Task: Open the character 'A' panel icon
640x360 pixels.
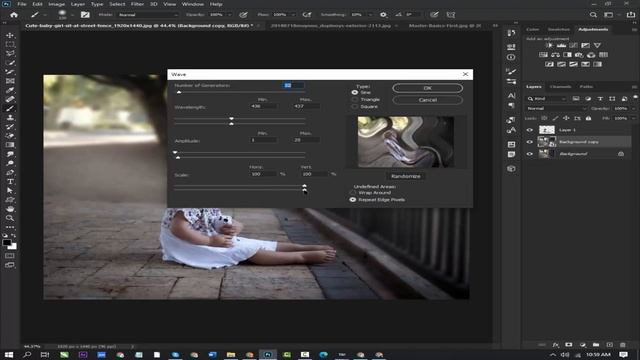Action: click(511, 96)
